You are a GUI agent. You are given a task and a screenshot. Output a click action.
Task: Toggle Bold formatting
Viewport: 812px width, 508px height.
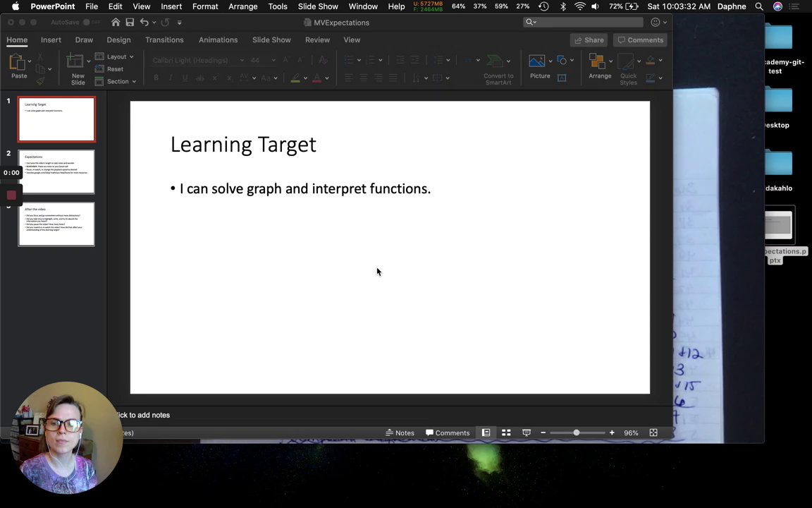point(156,78)
